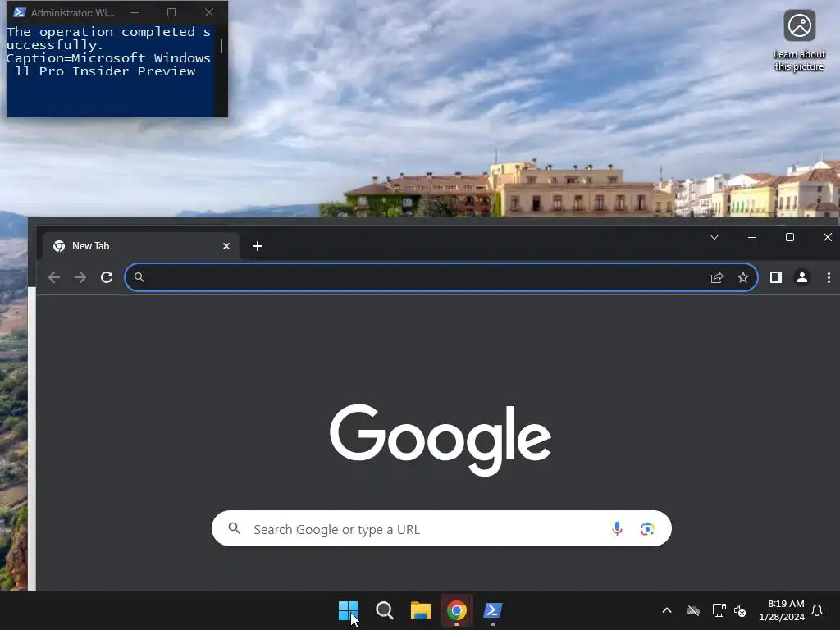This screenshot has height=630, width=840.
Task: Show hidden system tray icons
Action: coord(667,610)
